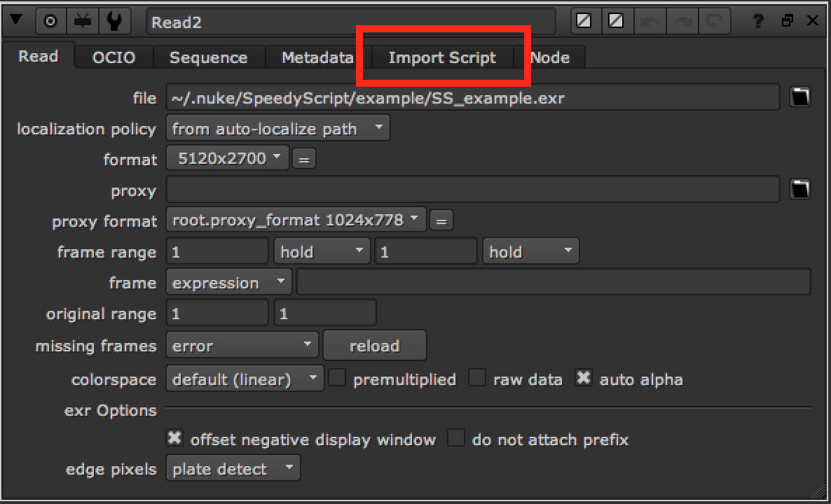Disable the auto alpha checkbox
This screenshot has width=831, height=504.
[x=584, y=378]
